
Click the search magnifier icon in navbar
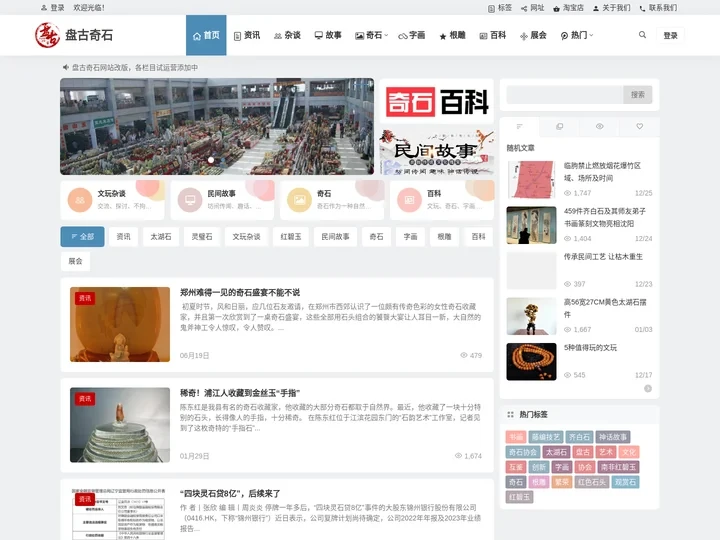point(642,35)
